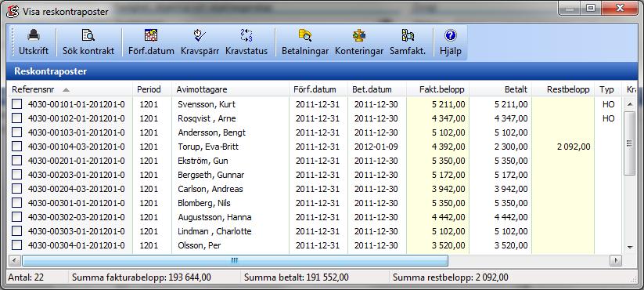Click the vertical scrollbar up arrow

click(x=630, y=104)
